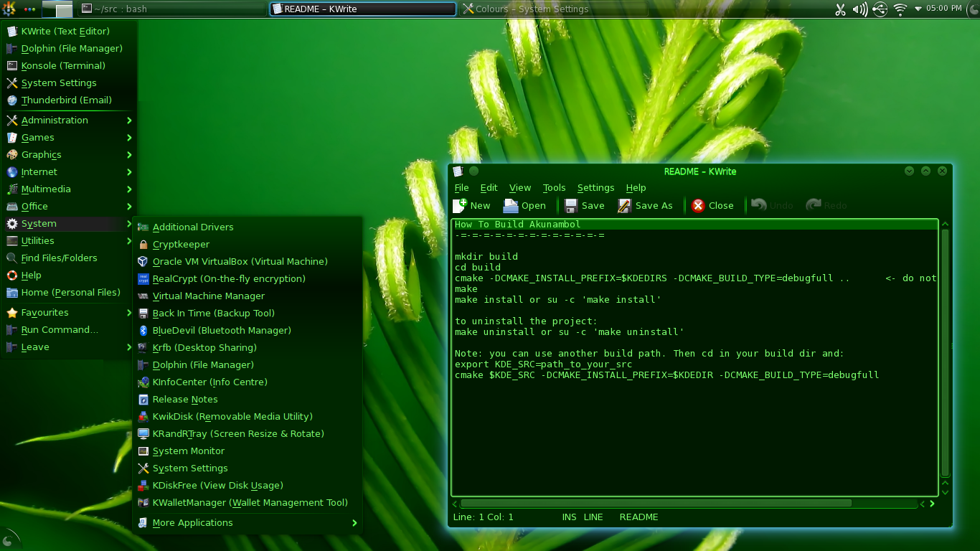Image resolution: width=980 pixels, height=551 pixels.
Task: Open the Help menu in KWrite
Action: pyautogui.click(x=636, y=187)
